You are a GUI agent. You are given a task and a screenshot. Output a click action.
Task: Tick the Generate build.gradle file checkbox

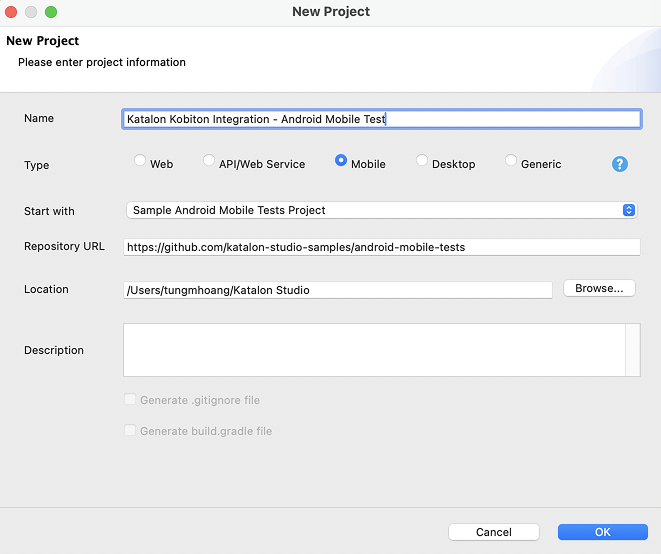[130, 430]
